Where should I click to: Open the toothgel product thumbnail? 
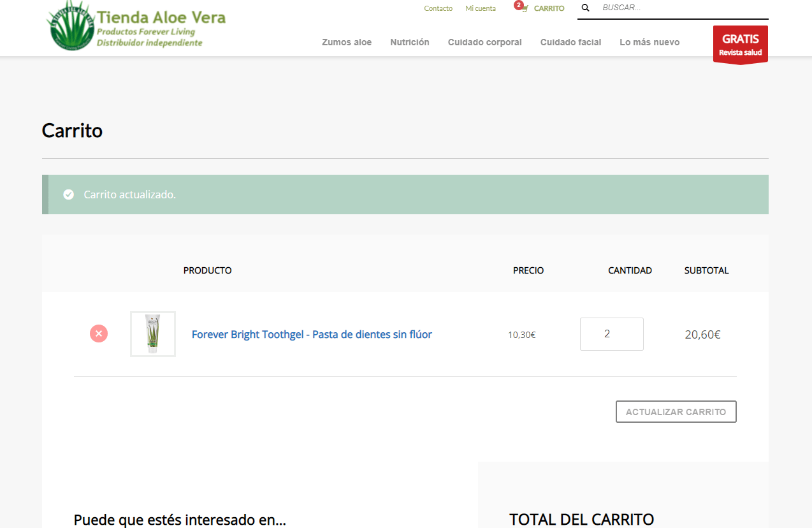click(153, 334)
